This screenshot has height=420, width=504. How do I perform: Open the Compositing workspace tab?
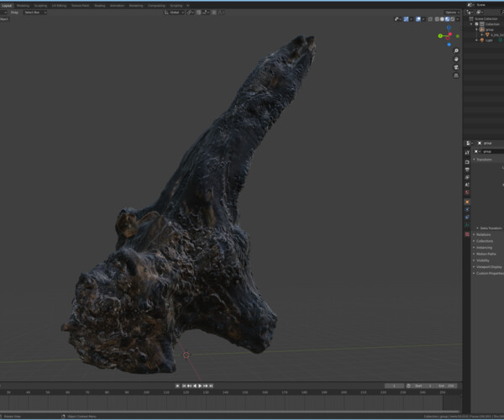pyautogui.click(x=156, y=6)
